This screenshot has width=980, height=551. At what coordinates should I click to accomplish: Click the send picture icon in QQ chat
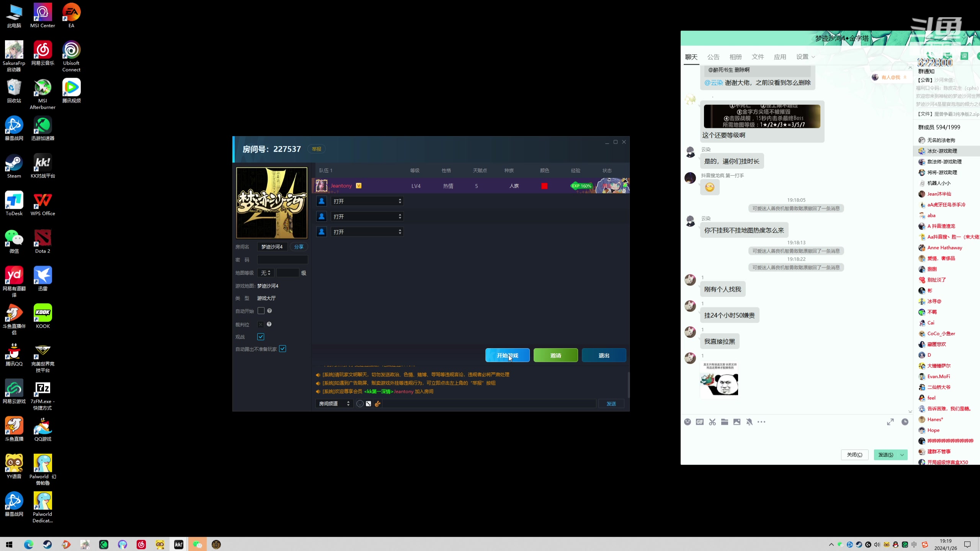(x=737, y=422)
